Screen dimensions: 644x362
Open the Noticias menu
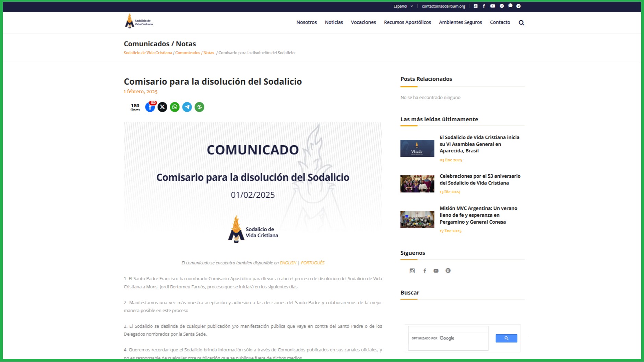pyautogui.click(x=334, y=22)
